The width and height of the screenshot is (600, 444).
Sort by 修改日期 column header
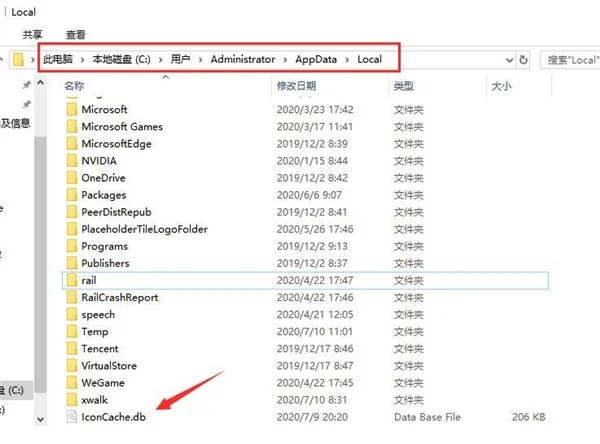(297, 86)
